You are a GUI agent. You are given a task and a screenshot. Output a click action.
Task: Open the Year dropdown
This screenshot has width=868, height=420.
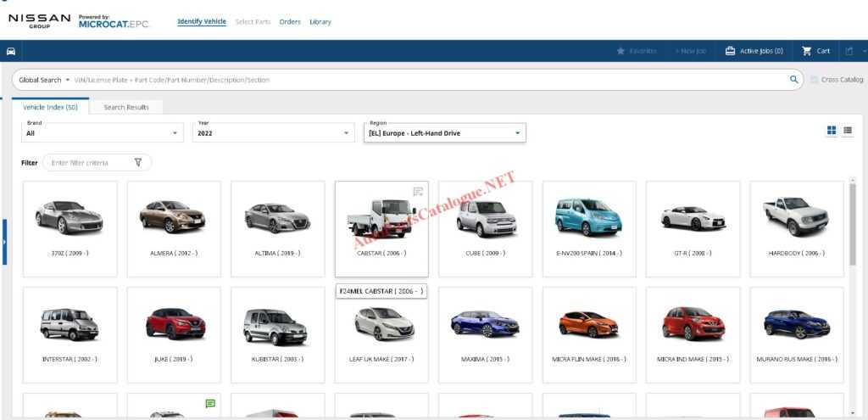[x=274, y=132]
